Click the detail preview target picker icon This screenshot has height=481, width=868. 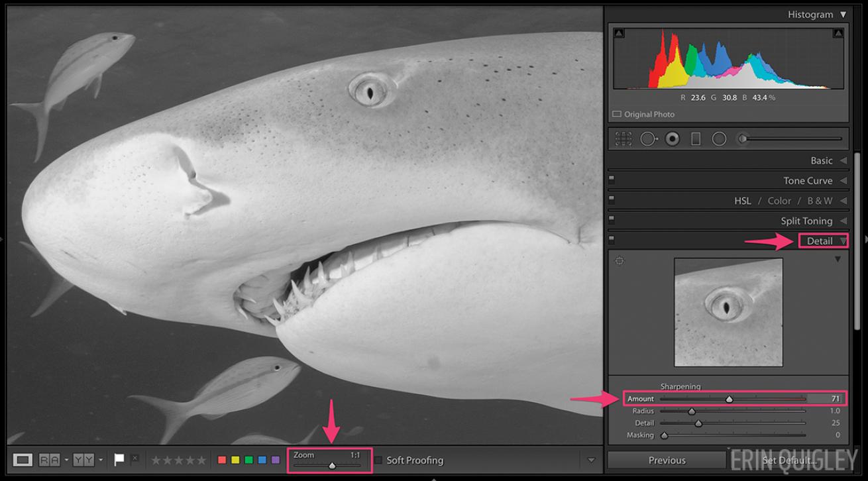(620, 261)
